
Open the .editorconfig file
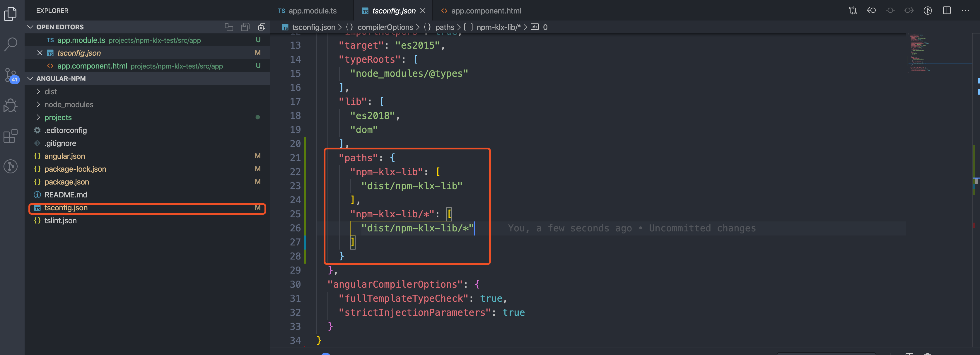tap(147, 130)
